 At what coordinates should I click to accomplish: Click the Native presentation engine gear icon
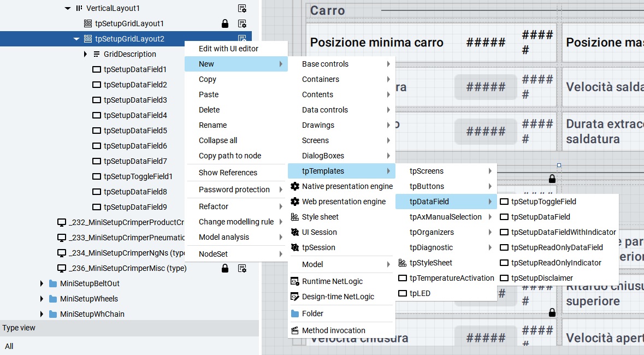click(x=295, y=186)
